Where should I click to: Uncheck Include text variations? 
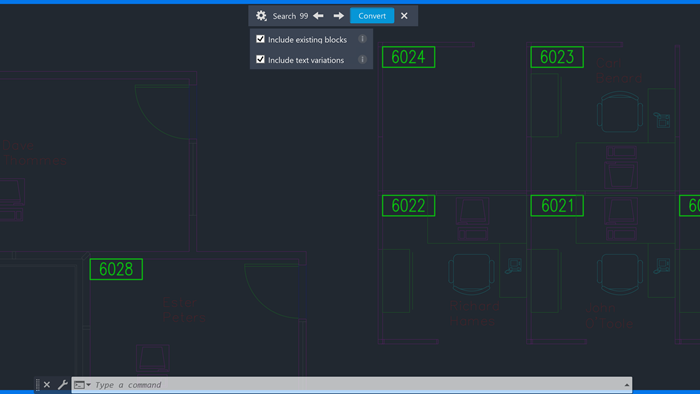[260, 59]
